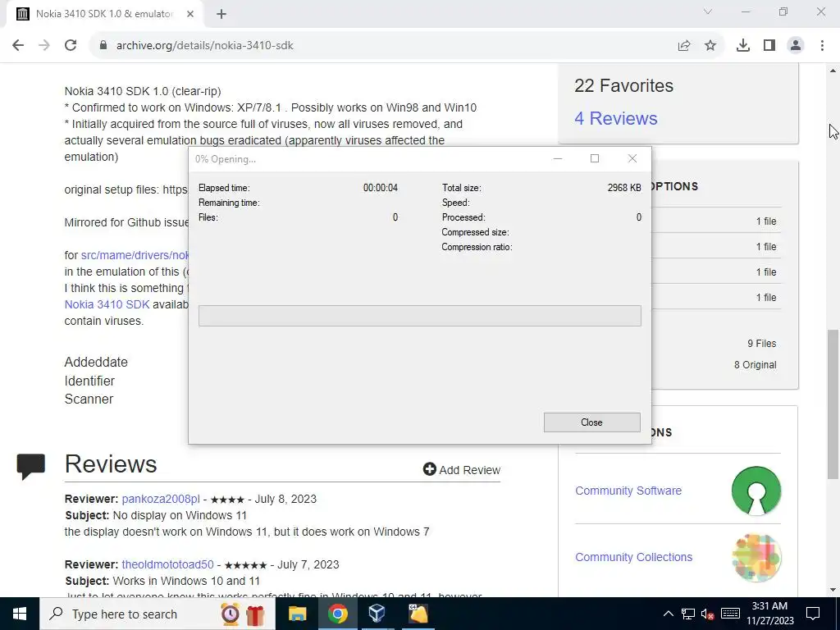Open the clock showing 3:31 AM
Screen dimensions: 840x630
[x=770, y=614]
